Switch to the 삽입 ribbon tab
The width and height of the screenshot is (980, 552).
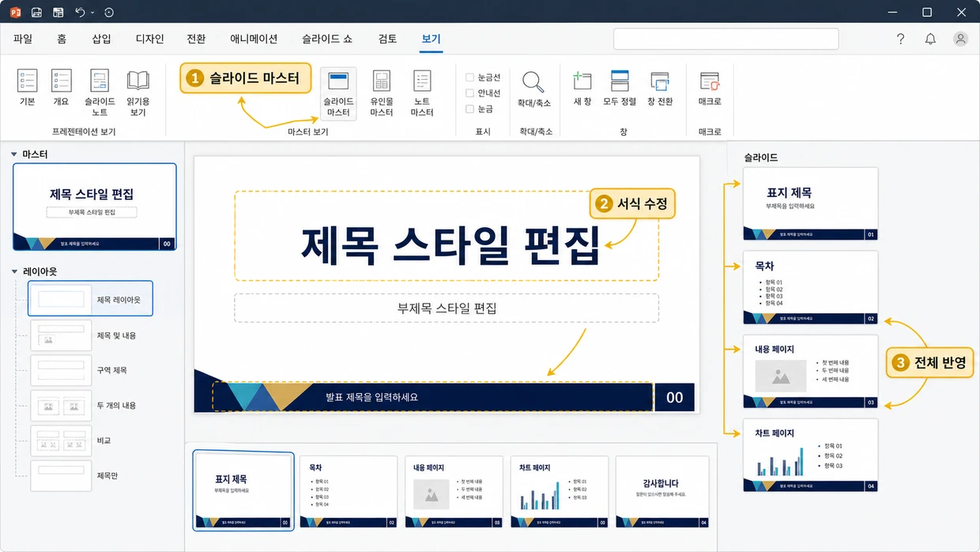click(101, 39)
